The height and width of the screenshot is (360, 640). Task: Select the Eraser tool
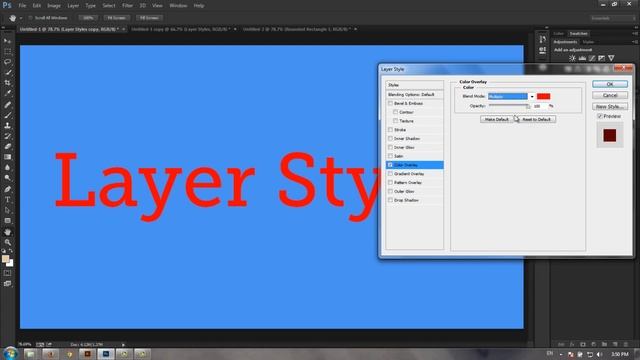tap(7, 147)
